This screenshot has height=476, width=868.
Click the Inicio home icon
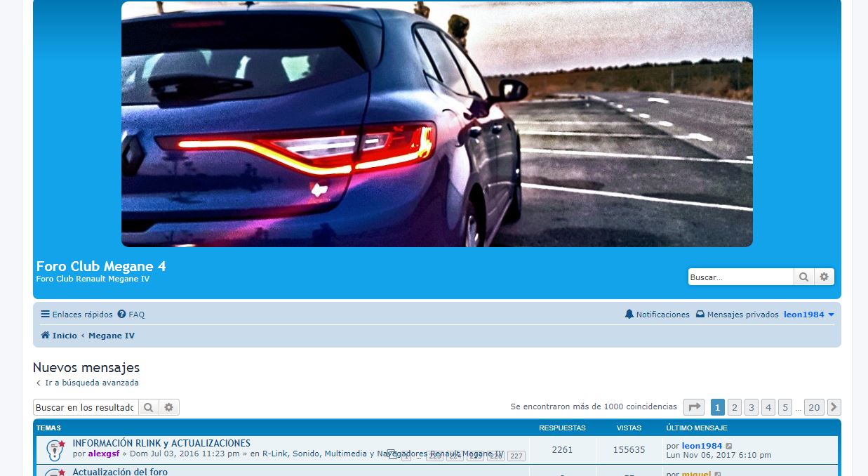point(45,336)
